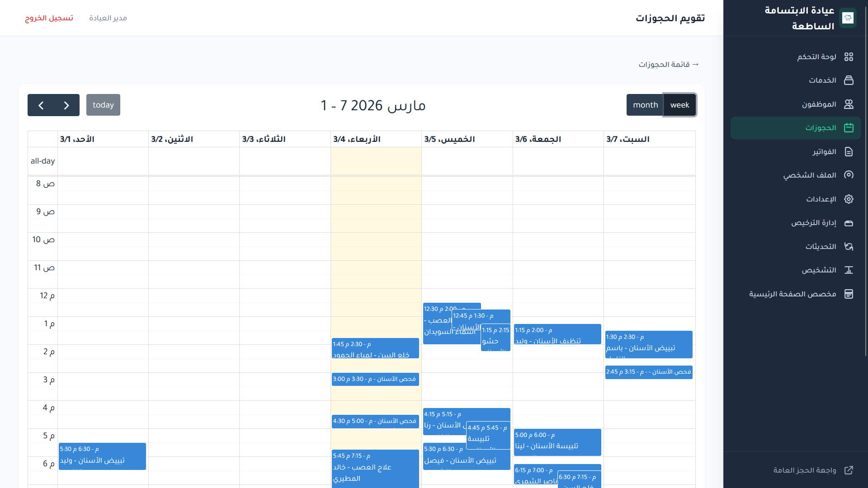Click the employees icon (الموظفون)
This screenshot has height=488, width=868.
(849, 104)
